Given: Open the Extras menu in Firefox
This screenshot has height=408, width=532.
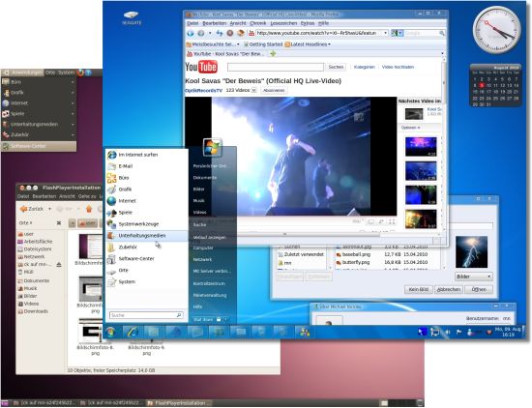Looking at the screenshot, I should click(308, 23).
